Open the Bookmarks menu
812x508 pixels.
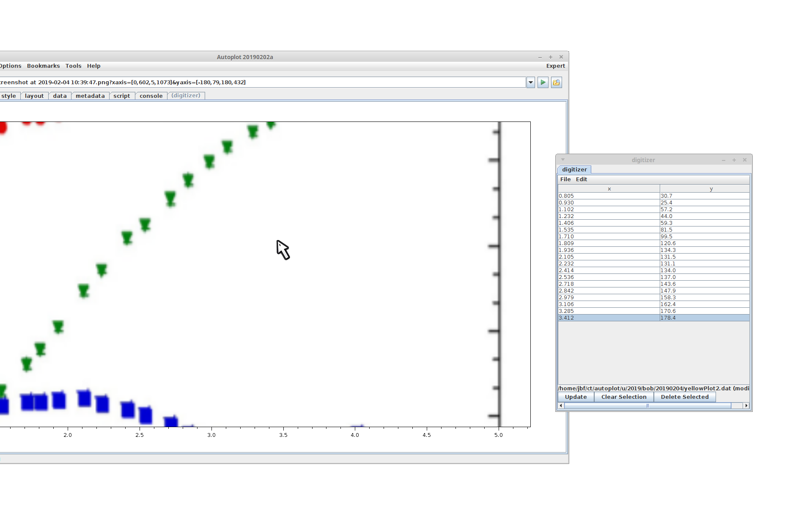43,66
